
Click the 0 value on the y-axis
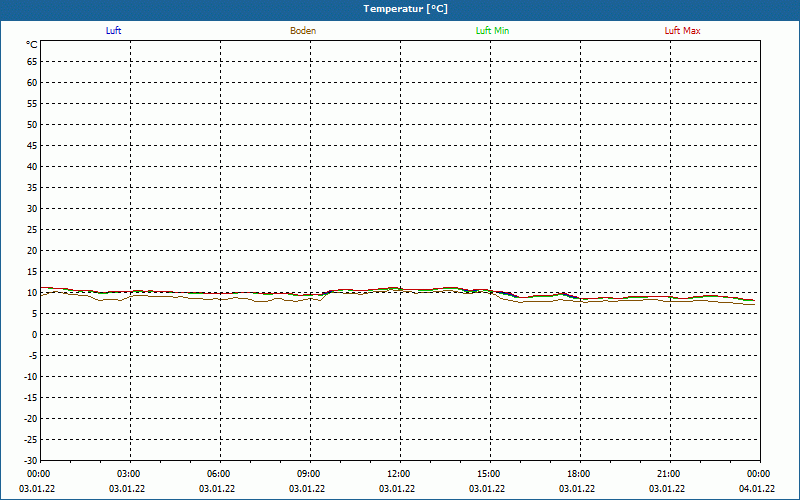tap(35, 335)
